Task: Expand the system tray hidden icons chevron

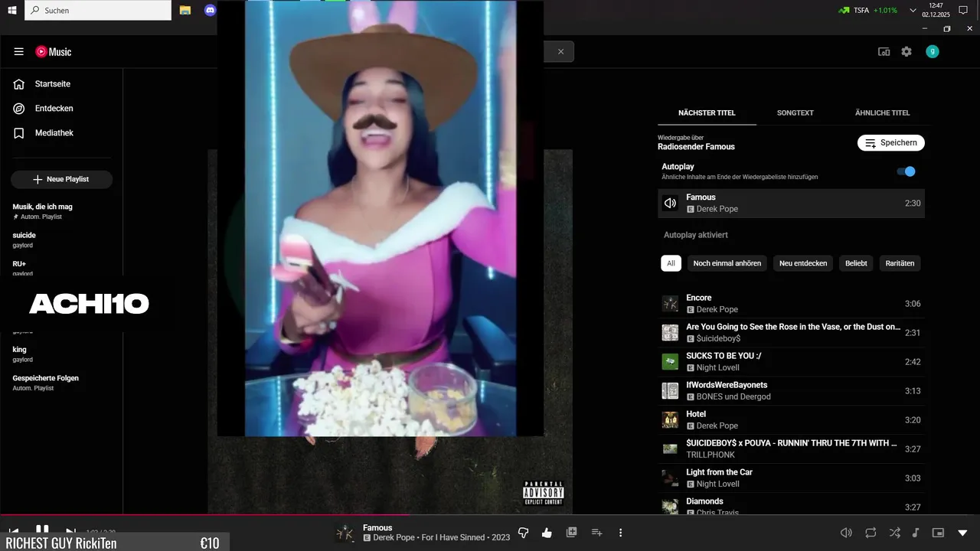Action: [913, 11]
